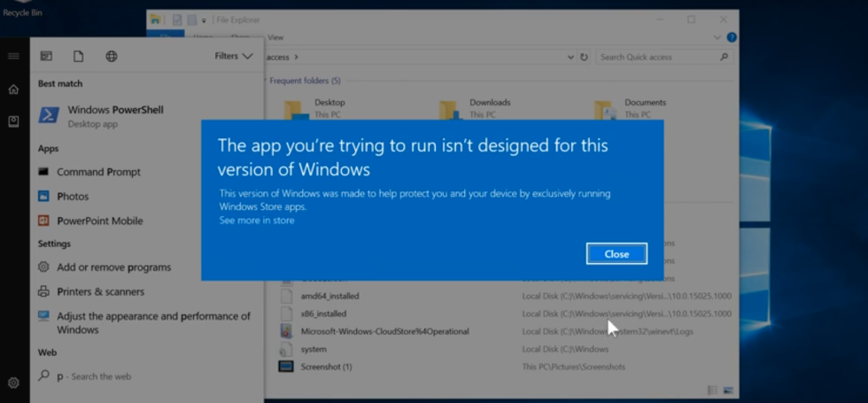Open the Settings gear in Start sidebar
This screenshot has height=403, width=868.
click(13, 383)
